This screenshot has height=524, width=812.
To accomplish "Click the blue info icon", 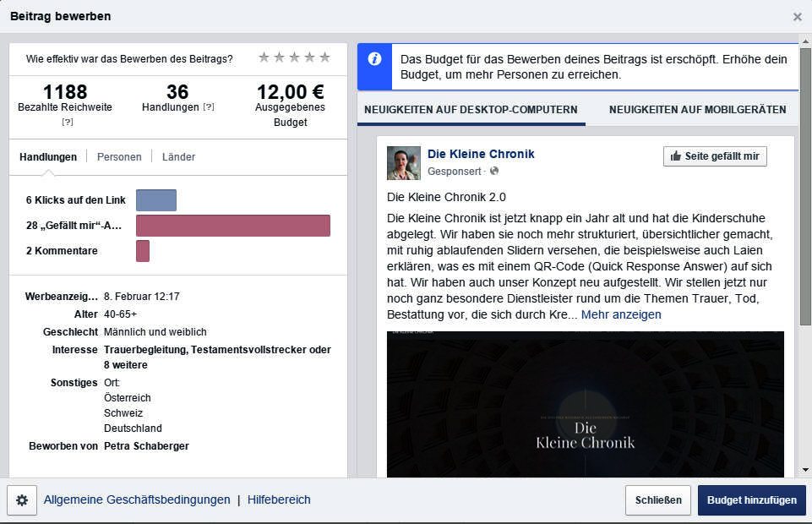I will pyautogui.click(x=374, y=59).
